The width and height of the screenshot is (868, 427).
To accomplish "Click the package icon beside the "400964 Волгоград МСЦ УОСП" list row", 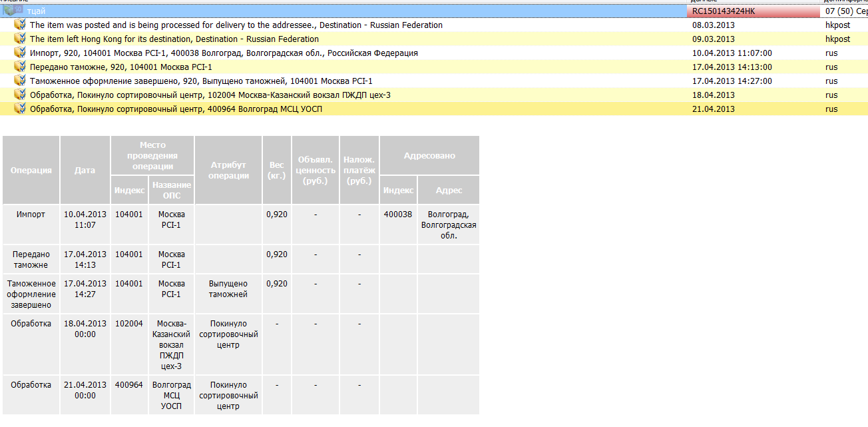I will coord(20,109).
